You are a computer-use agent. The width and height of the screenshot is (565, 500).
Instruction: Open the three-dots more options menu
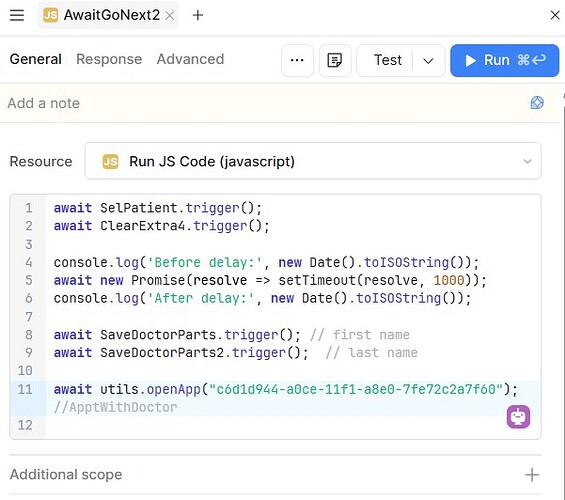pyautogui.click(x=297, y=60)
